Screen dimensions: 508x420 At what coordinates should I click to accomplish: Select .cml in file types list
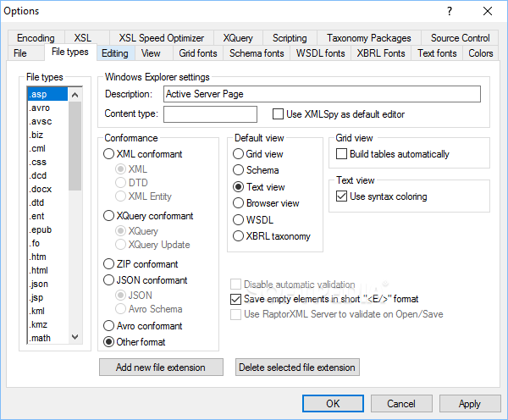[47, 148]
